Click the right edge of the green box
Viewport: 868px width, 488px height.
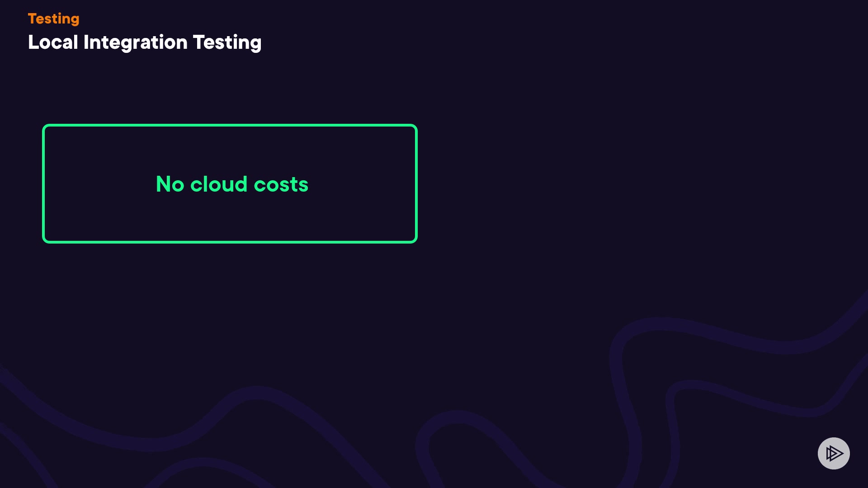coord(416,183)
